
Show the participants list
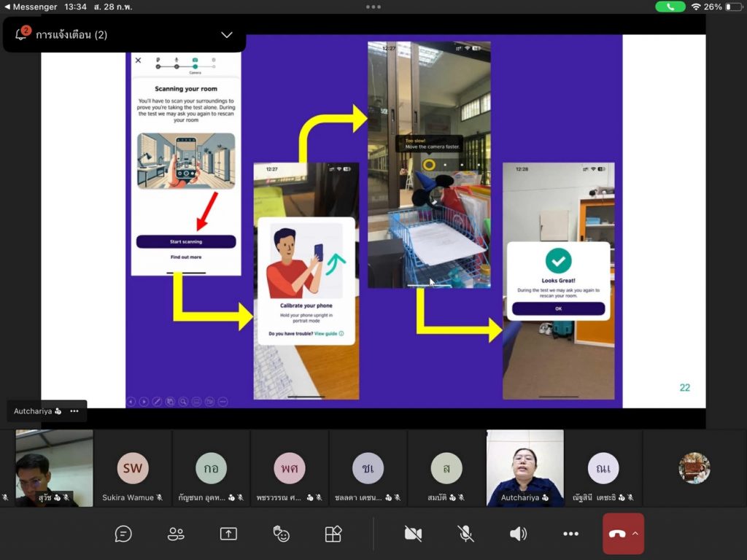[176, 534]
